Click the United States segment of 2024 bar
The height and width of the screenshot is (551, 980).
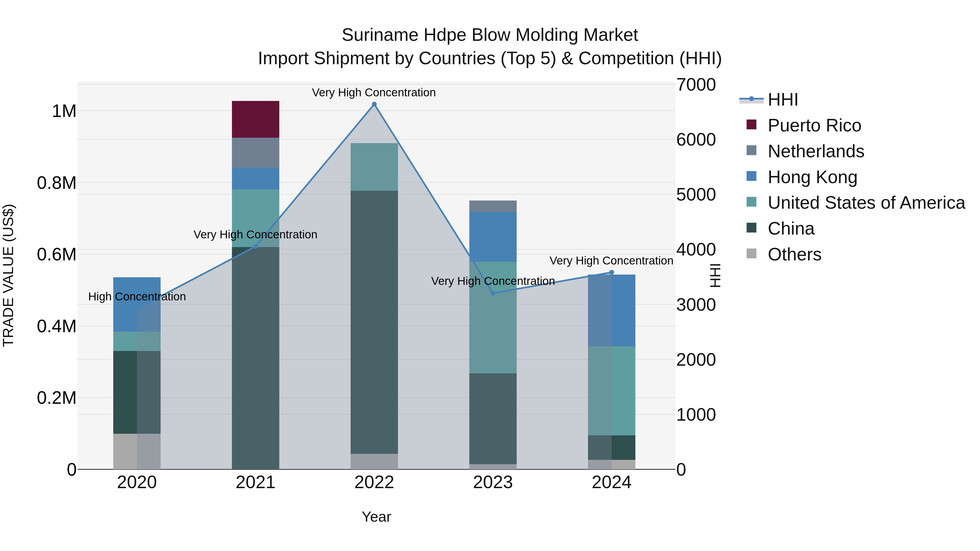coord(612,391)
